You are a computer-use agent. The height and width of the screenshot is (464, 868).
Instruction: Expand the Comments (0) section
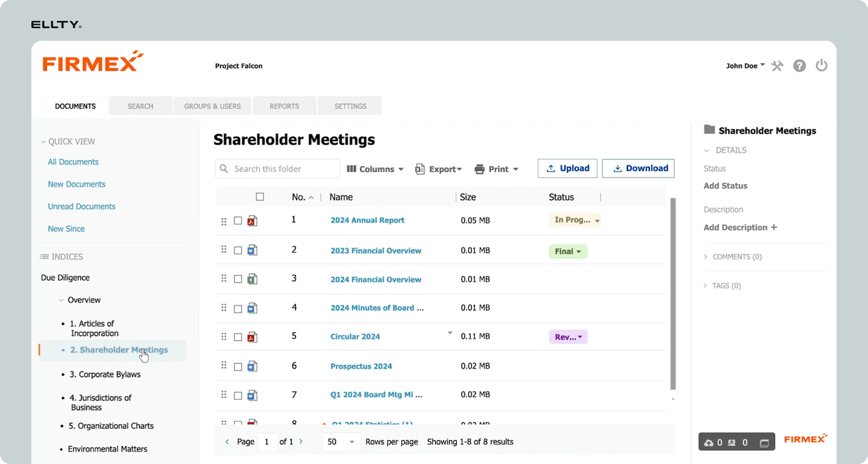tap(736, 257)
